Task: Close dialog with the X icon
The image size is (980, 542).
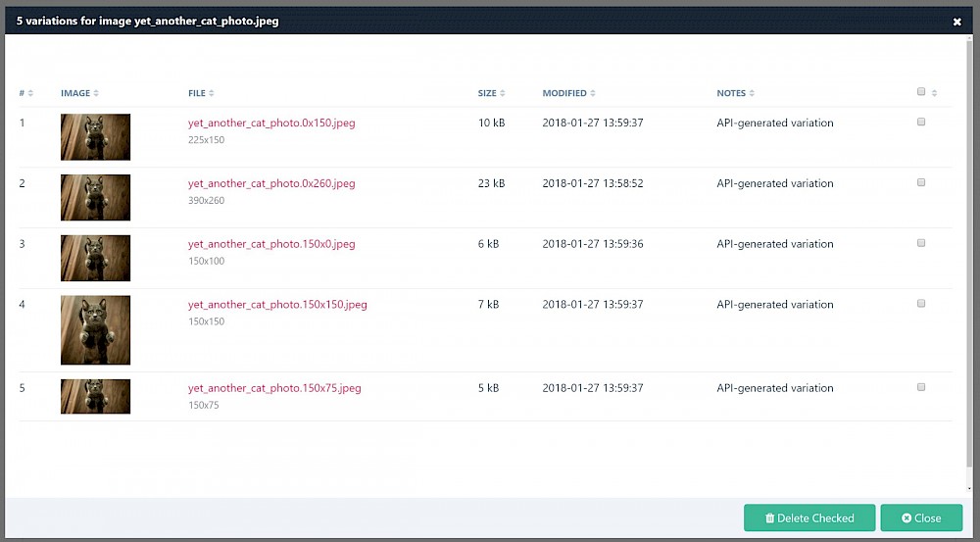Action: tap(956, 22)
